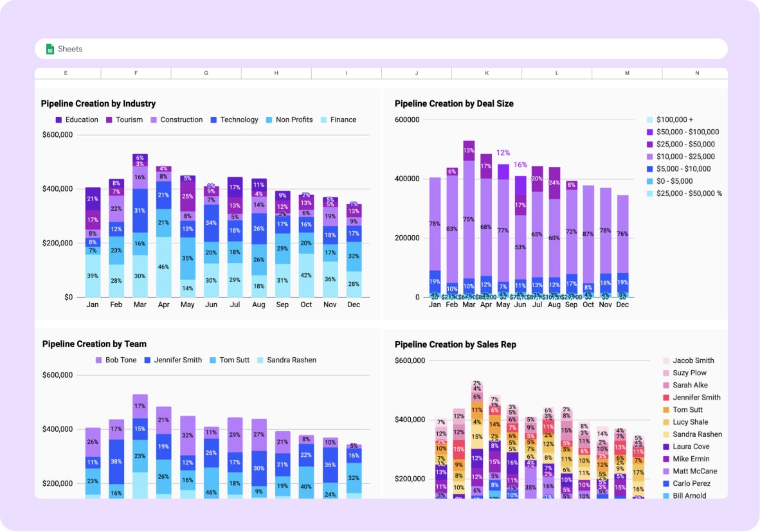Click the $0 - $5,000 legend swatch
The width and height of the screenshot is (760, 532).
tap(649, 181)
